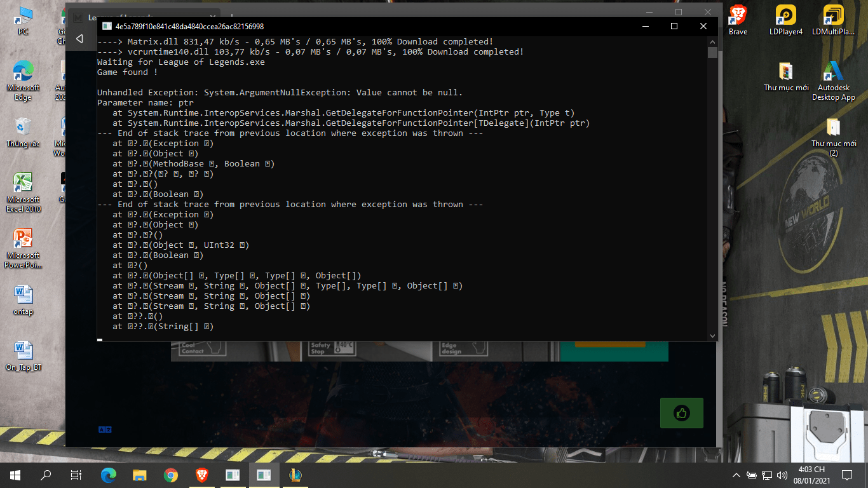The width and height of the screenshot is (868, 488).
Task: Click the "MethodBase" stack trace line
Action: (x=194, y=164)
